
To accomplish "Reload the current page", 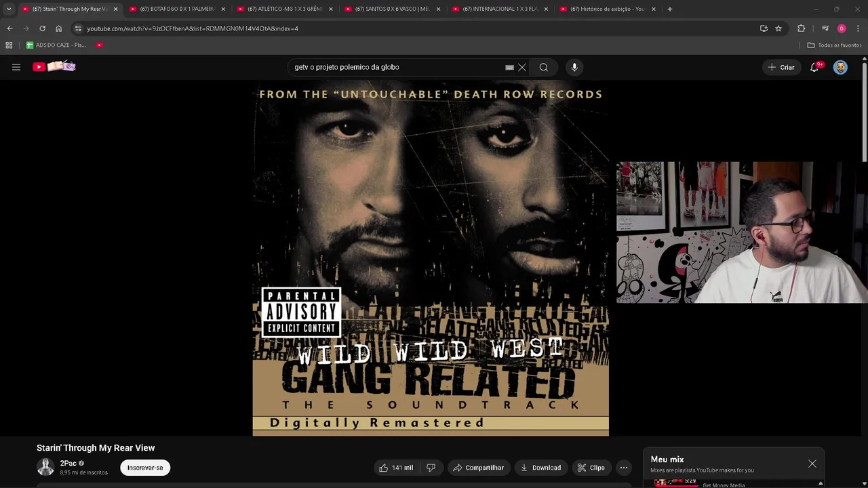I will tap(42, 28).
